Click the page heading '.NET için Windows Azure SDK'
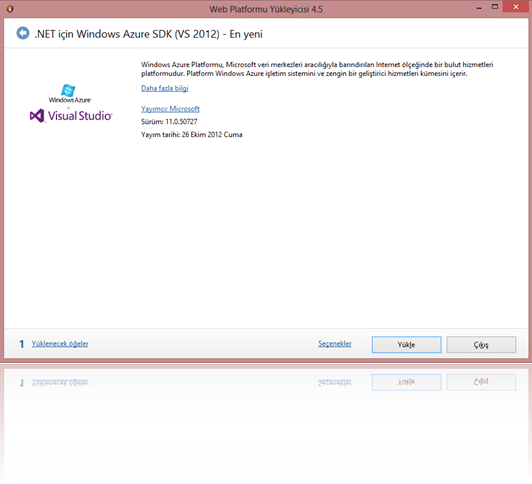The image size is (532, 484). pyautogui.click(x=103, y=34)
